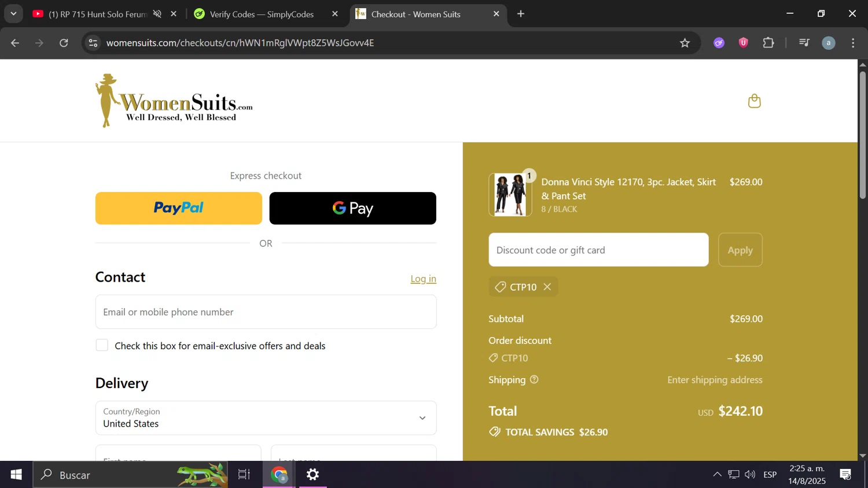
Task: Open the network icon in system tray
Action: point(734,475)
